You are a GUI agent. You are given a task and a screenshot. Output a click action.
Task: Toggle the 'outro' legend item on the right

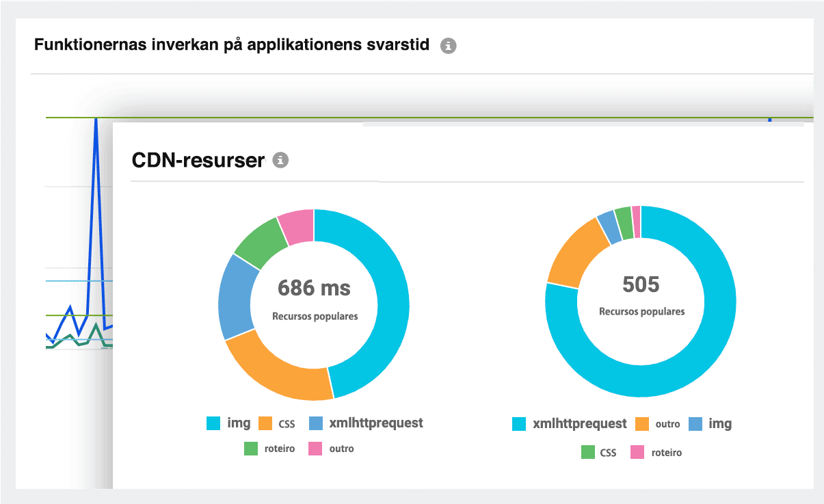669,423
